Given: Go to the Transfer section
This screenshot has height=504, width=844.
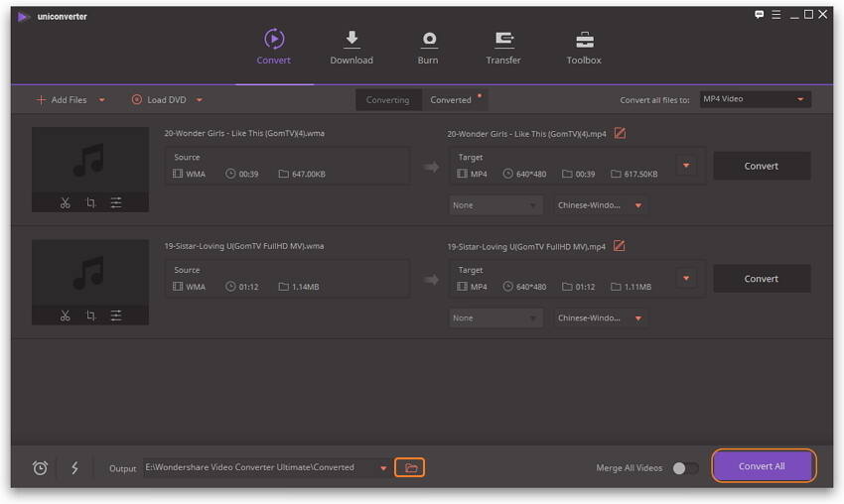Looking at the screenshot, I should (503, 47).
